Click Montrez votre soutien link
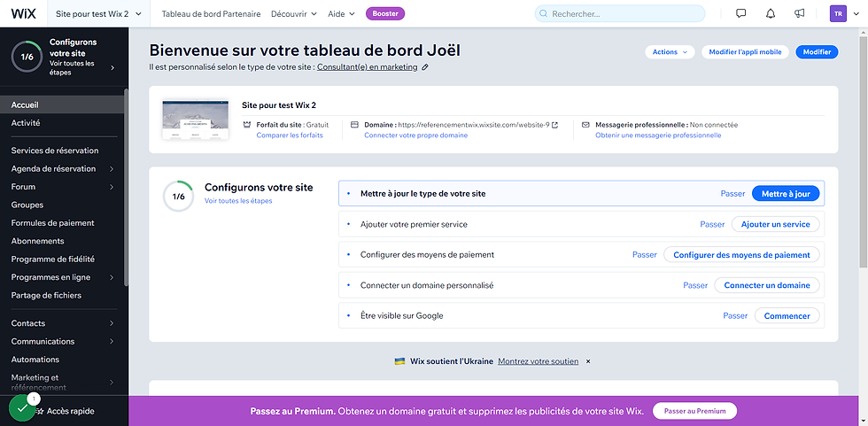The image size is (868, 426). click(539, 361)
